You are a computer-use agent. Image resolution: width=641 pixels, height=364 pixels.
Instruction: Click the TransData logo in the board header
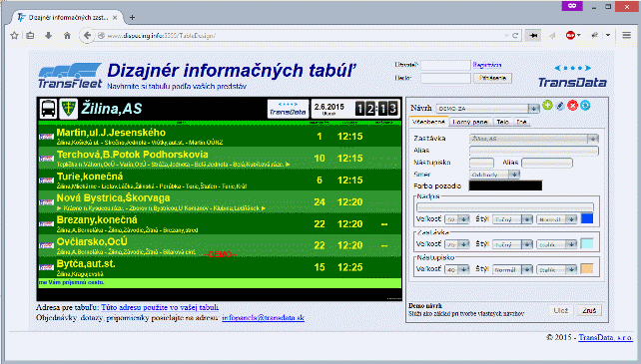coord(288,109)
